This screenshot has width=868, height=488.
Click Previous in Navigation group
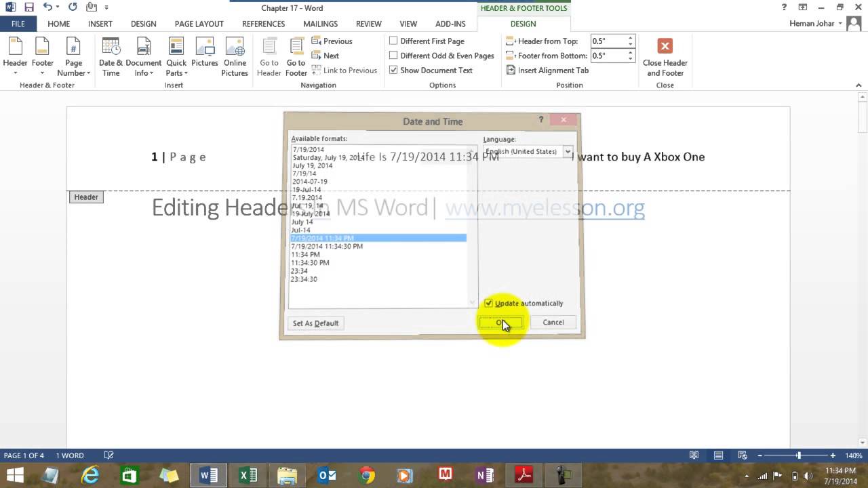click(332, 41)
